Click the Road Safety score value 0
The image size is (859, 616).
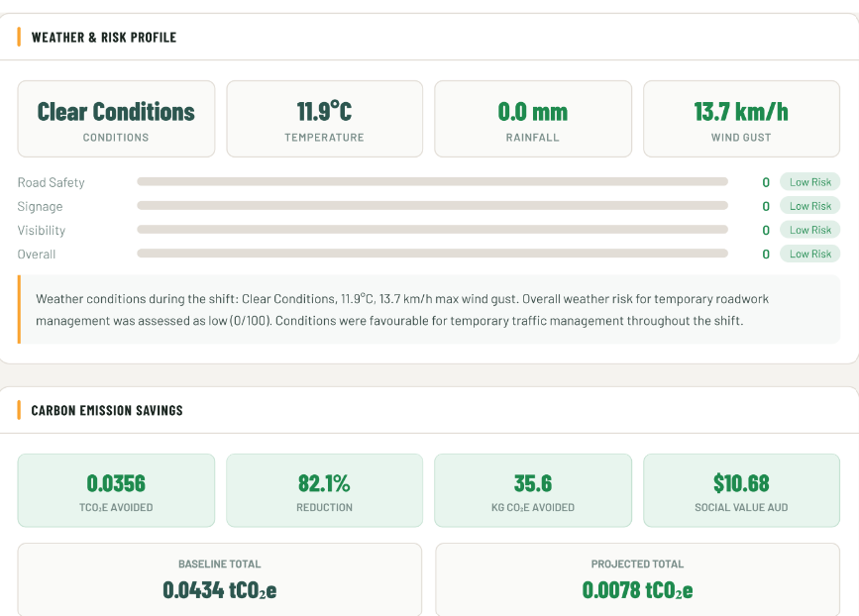[x=766, y=182]
